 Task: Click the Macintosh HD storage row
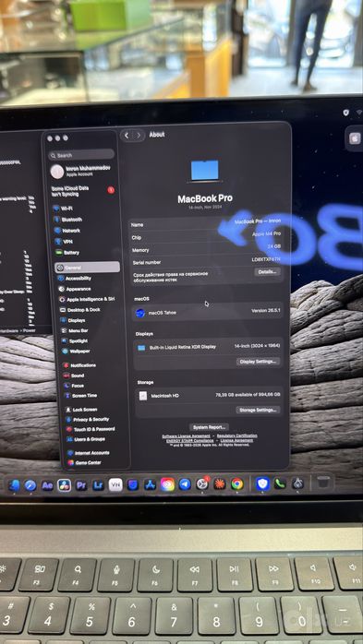209,395
